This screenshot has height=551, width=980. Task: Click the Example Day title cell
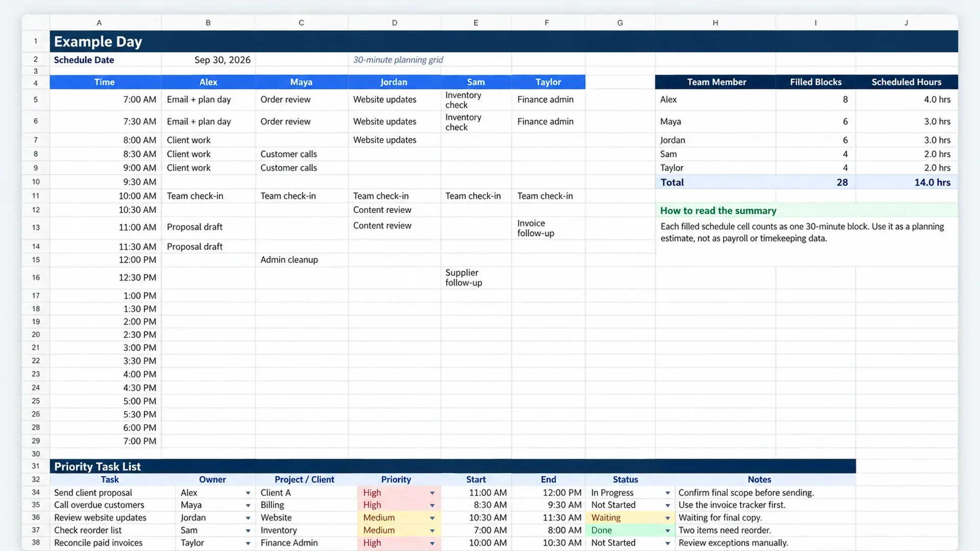pos(504,41)
